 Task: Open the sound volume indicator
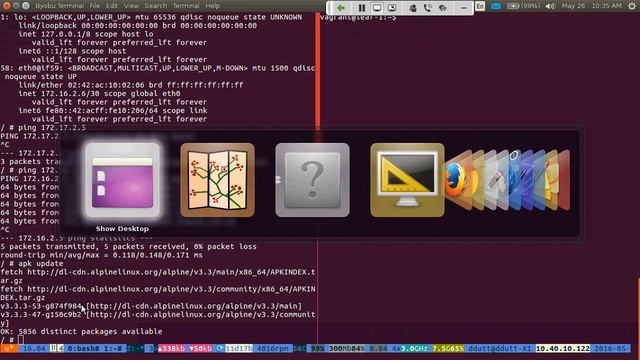tap(550, 6)
